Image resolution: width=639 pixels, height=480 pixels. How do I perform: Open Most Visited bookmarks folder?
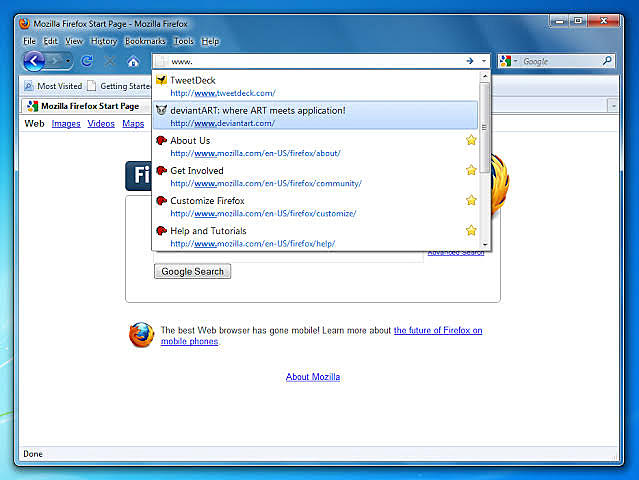click(x=53, y=86)
